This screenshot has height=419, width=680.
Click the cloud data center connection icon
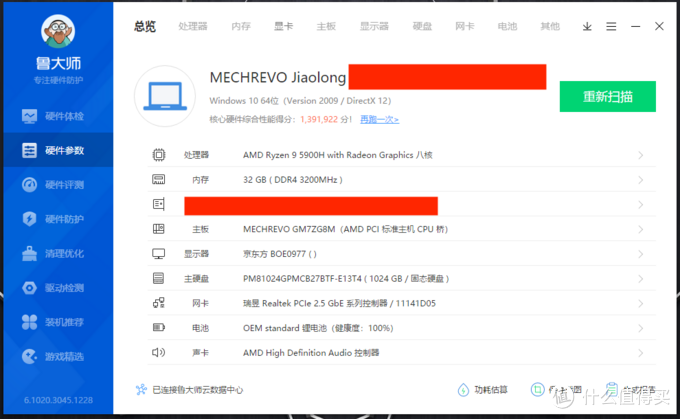[141, 390]
